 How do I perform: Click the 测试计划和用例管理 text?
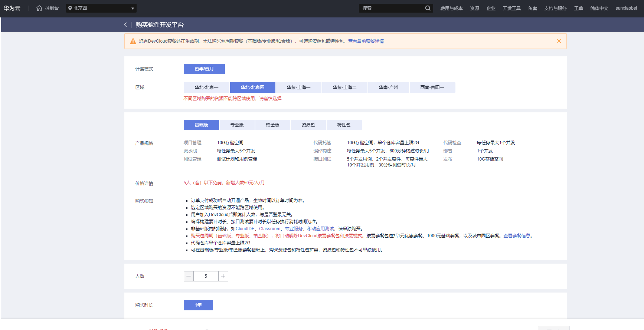237,159
